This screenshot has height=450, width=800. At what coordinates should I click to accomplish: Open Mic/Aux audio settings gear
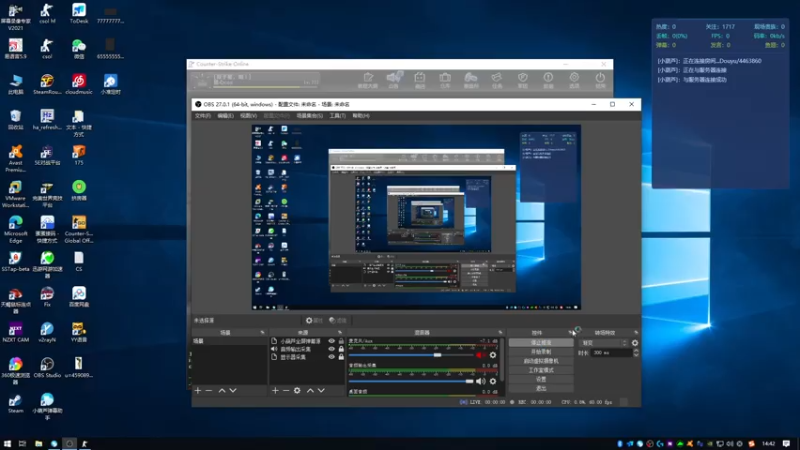pos(493,355)
